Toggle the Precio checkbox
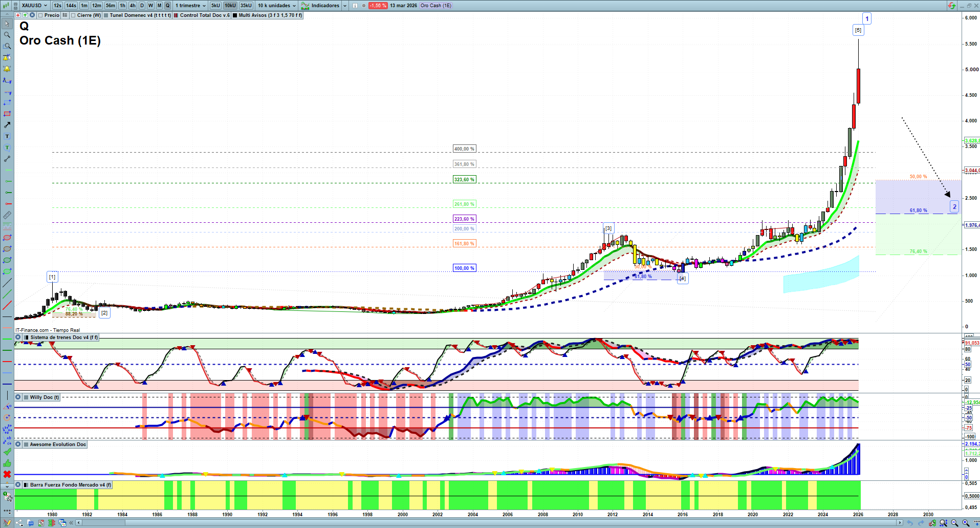The width and height of the screenshot is (980, 528). pyautogui.click(x=40, y=15)
